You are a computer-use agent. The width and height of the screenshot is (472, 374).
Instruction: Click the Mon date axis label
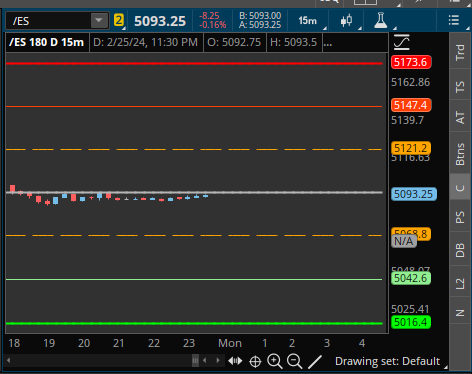[x=230, y=343]
